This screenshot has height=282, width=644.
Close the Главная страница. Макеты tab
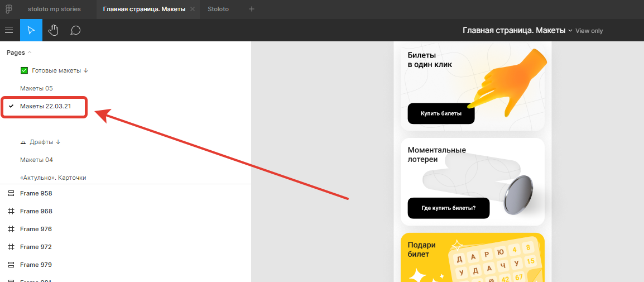[x=193, y=9]
